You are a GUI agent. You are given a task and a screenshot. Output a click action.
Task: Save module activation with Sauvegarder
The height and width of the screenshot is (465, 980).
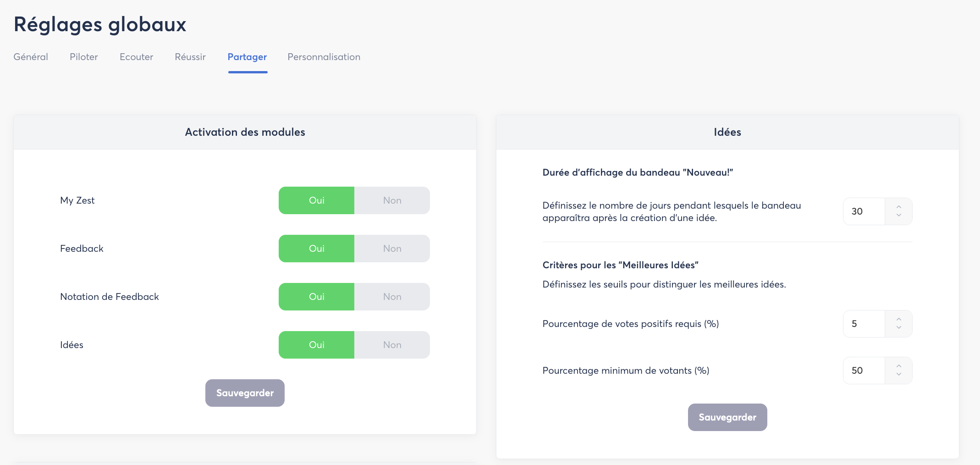click(245, 393)
